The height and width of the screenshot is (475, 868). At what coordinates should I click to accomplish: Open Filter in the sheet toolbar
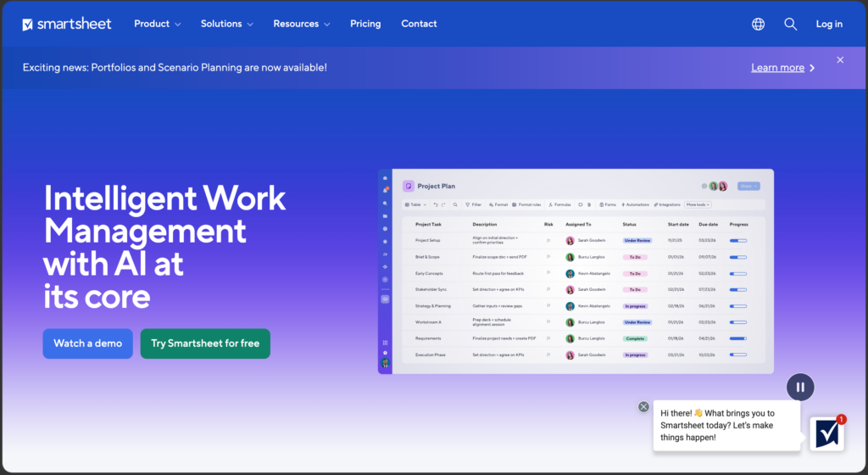tap(473, 204)
